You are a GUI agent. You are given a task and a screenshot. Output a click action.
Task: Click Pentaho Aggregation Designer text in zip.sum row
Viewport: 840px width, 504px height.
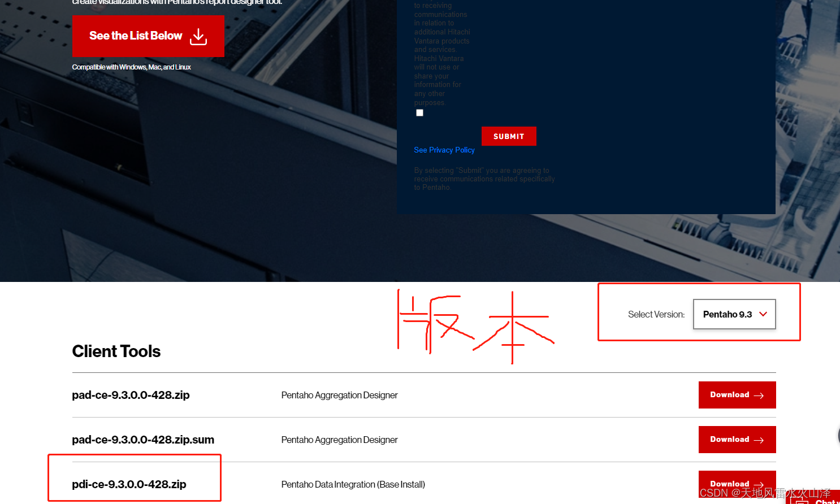click(x=339, y=440)
